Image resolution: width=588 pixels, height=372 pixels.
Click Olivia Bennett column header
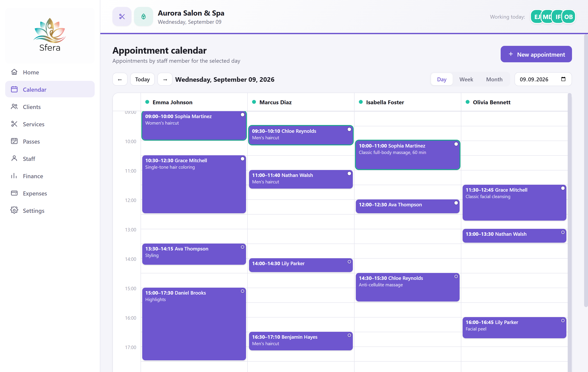point(514,102)
